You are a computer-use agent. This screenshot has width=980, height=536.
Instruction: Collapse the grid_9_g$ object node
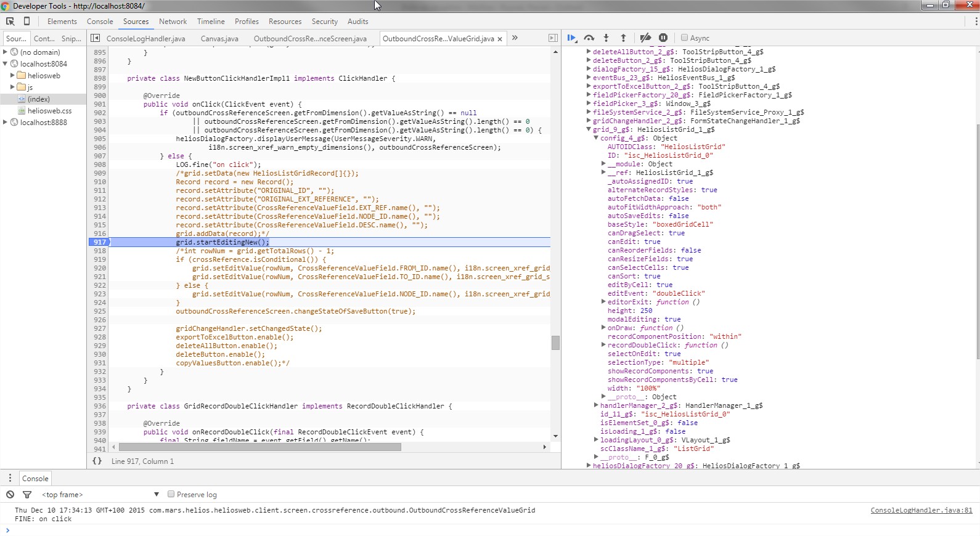[589, 129]
